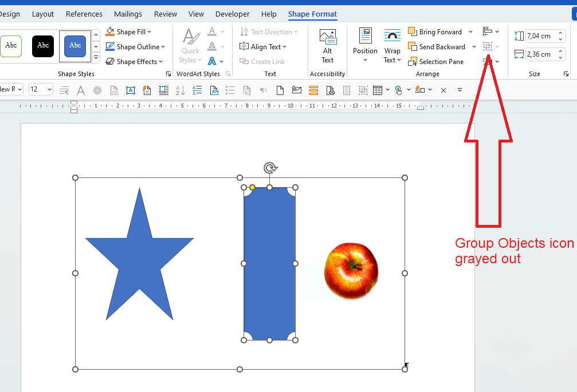Apply the black Abc shape style
577x392 pixels.
(x=43, y=46)
